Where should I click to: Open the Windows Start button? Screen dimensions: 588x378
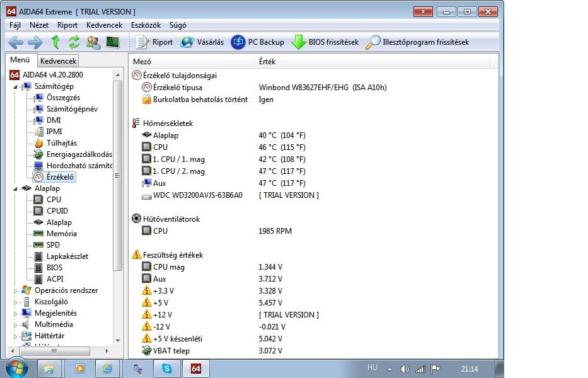pyautogui.click(x=16, y=369)
